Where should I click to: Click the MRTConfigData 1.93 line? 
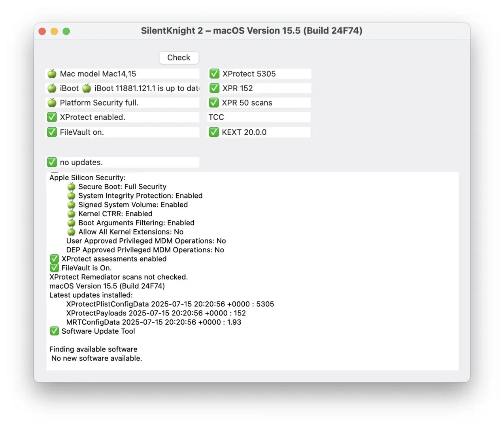(x=153, y=322)
